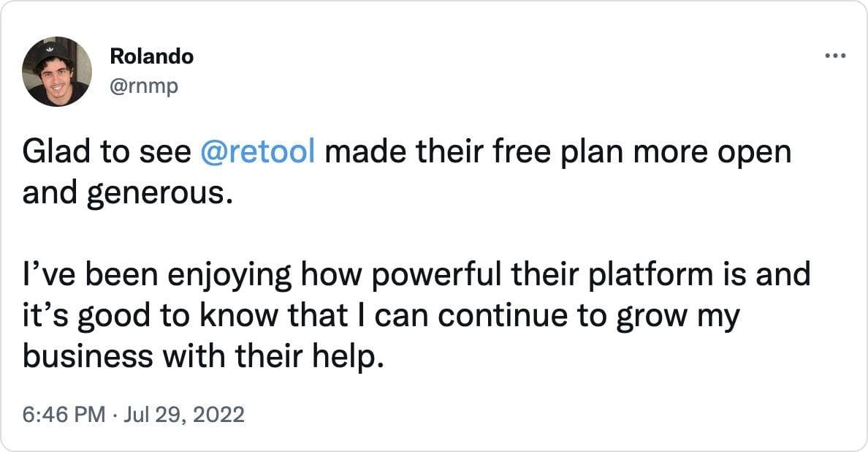Click Rolando's profile avatar photo
The height and width of the screenshot is (452, 868).
pyautogui.click(x=56, y=71)
